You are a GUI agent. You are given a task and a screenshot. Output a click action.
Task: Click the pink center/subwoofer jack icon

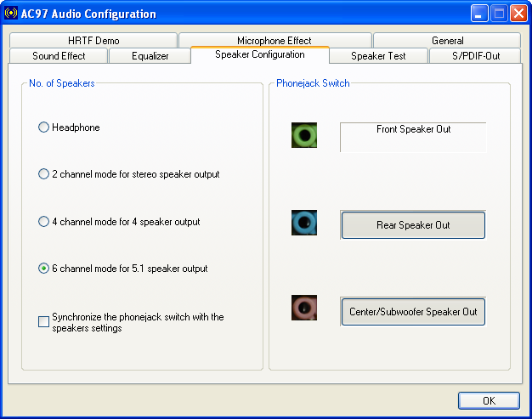pyautogui.click(x=304, y=308)
